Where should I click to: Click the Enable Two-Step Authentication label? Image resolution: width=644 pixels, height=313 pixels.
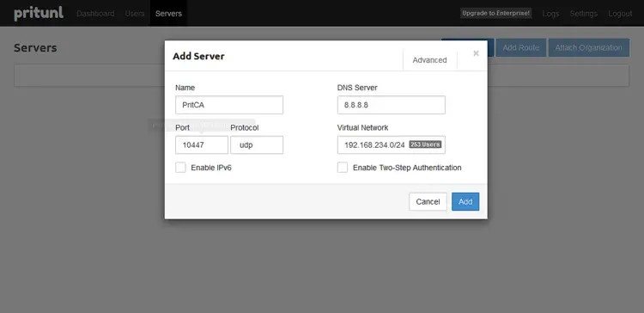[x=407, y=168]
